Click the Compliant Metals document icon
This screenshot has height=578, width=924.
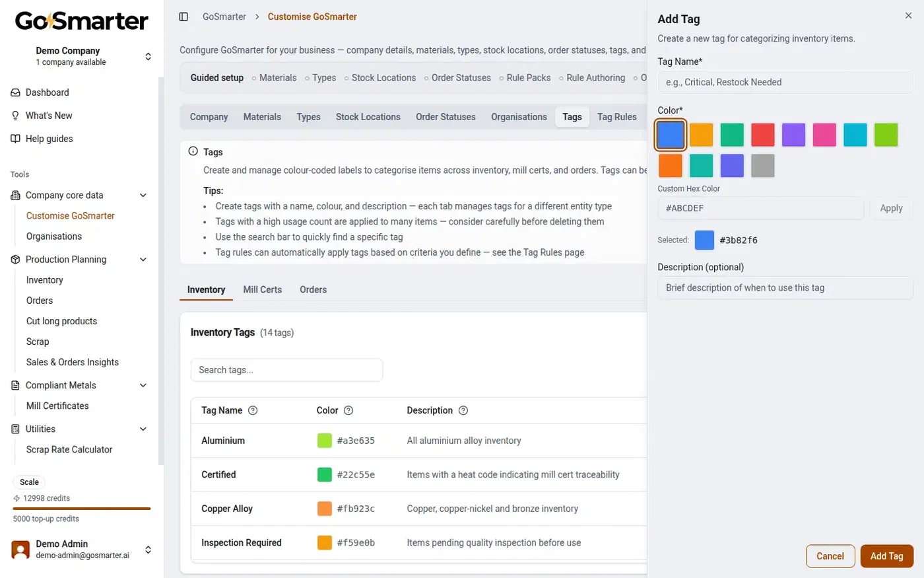click(15, 385)
